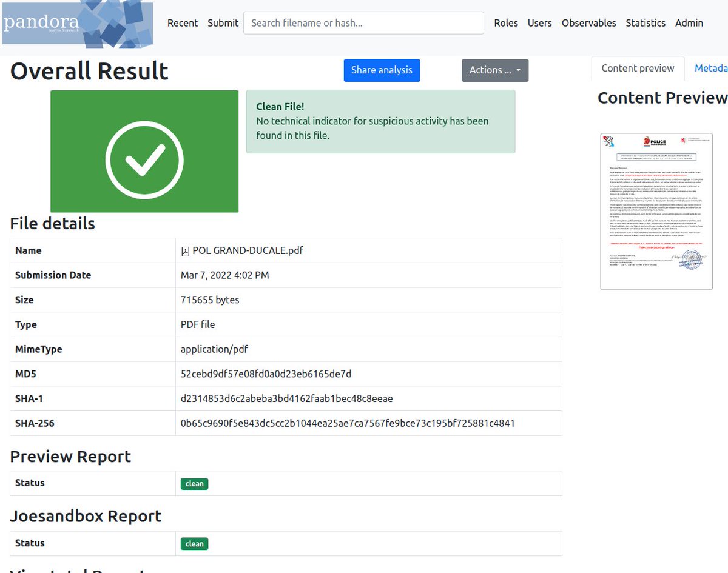Go to the Users page
Viewport: 728px width, 573px height.
(x=539, y=23)
